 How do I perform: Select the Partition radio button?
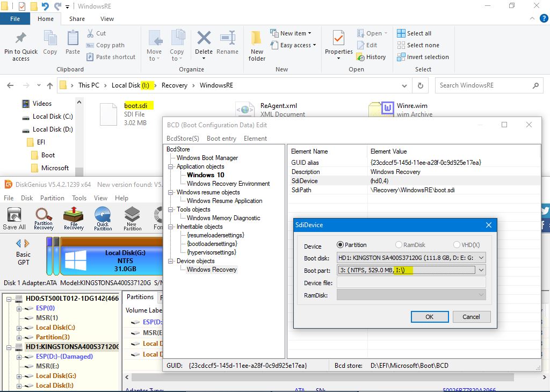click(340, 245)
